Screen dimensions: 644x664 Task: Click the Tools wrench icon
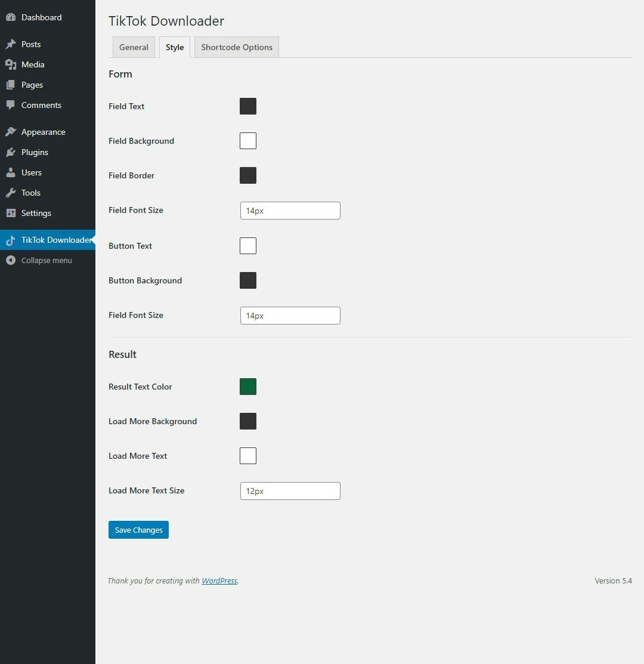coord(11,193)
